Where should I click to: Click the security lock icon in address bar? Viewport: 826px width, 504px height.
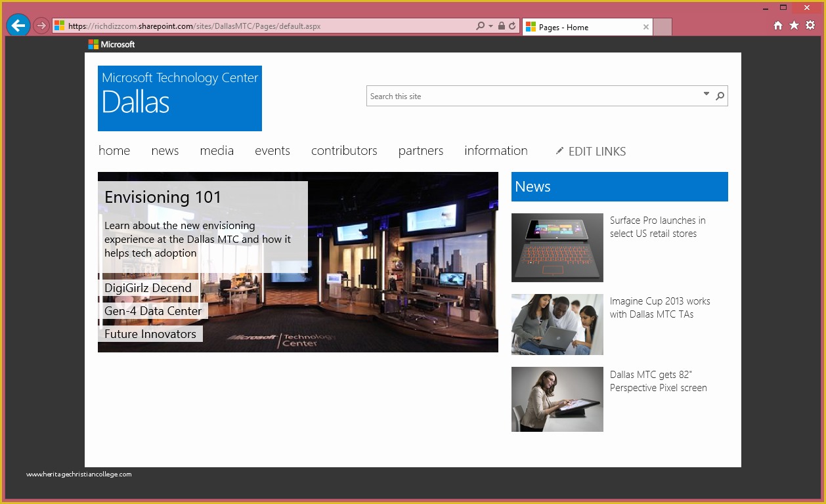tap(502, 26)
